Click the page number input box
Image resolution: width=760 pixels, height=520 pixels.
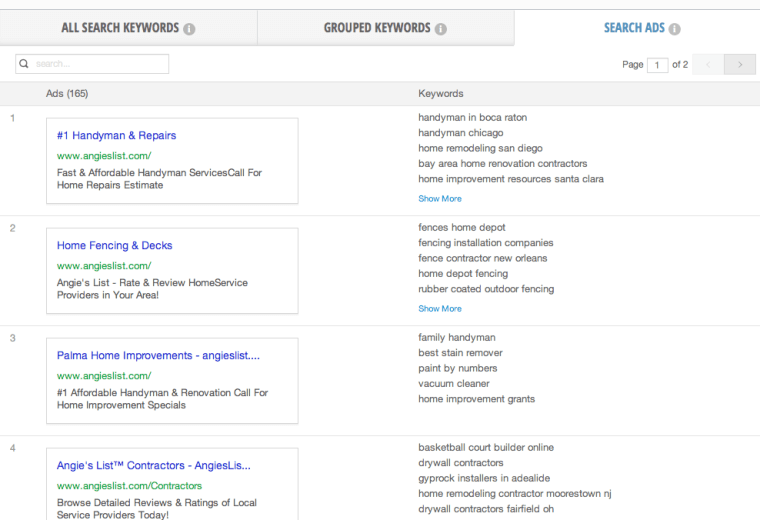click(x=657, y=65)
